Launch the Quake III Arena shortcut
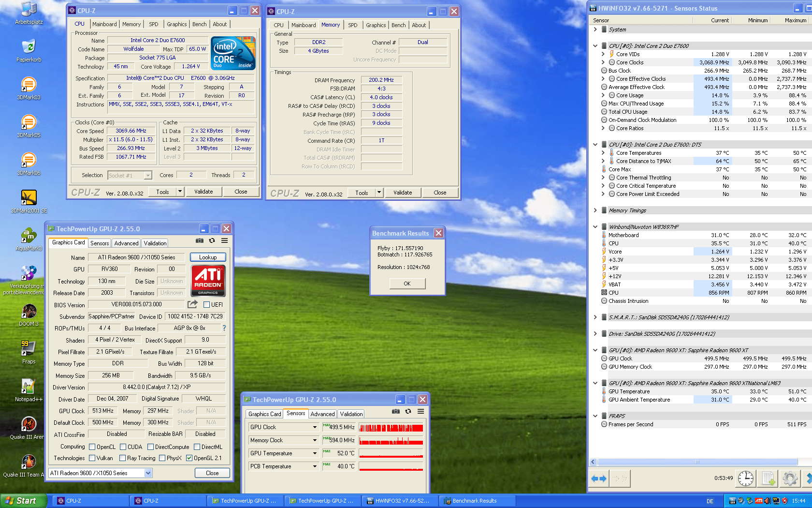Image resolution: width=812 pixels, height=508 pixels. pos(29,428)
